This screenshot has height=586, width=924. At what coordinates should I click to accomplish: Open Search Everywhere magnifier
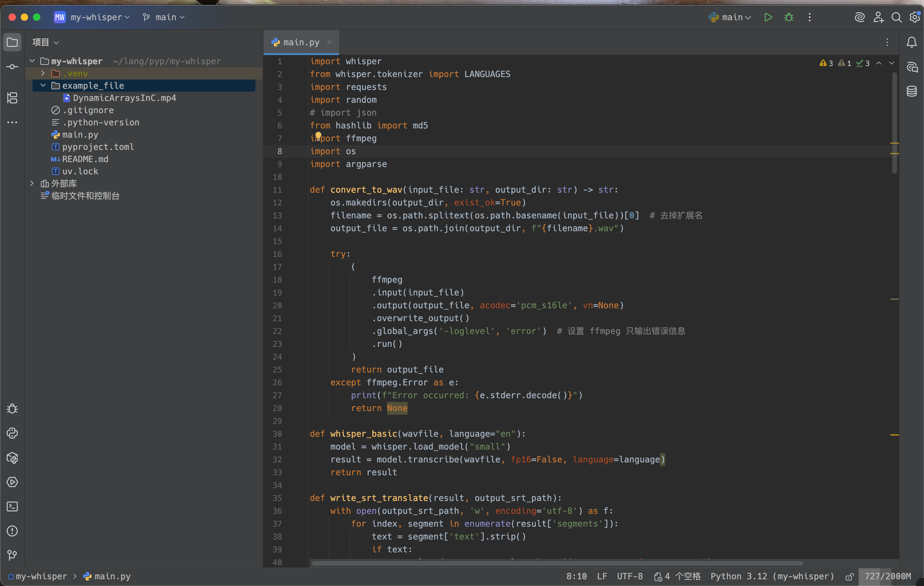897,17
